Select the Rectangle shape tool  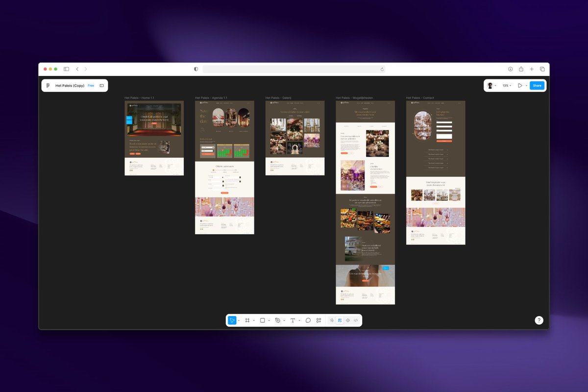coord(263,320)
